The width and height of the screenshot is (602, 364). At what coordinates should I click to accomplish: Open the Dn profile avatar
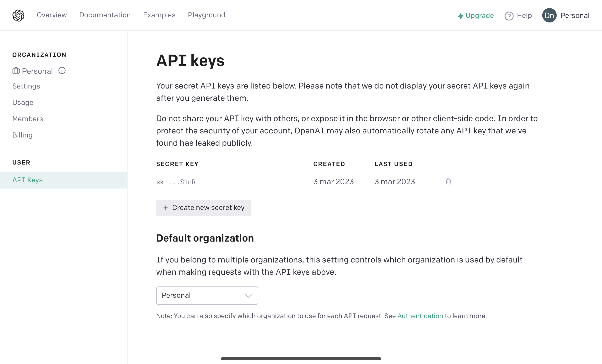(549, 16)
